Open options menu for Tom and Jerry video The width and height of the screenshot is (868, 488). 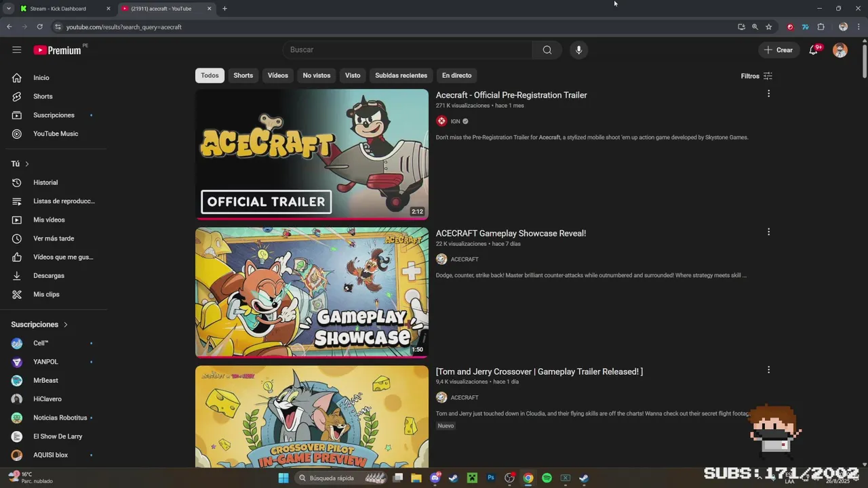768,370
